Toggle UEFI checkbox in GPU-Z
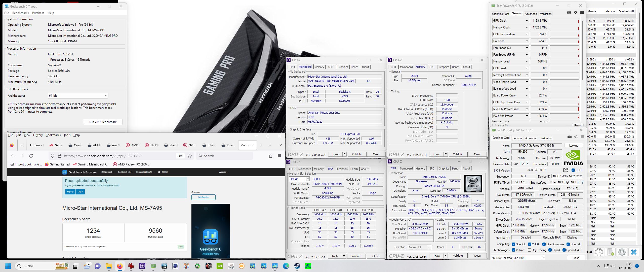644x272 pixels. (x=573, y=170)
